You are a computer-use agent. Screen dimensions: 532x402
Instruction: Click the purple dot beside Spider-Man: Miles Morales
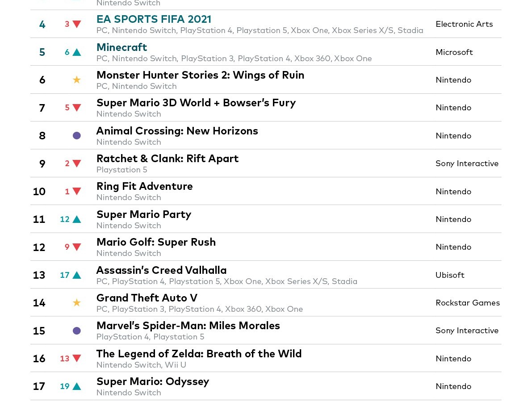(77, 331)
